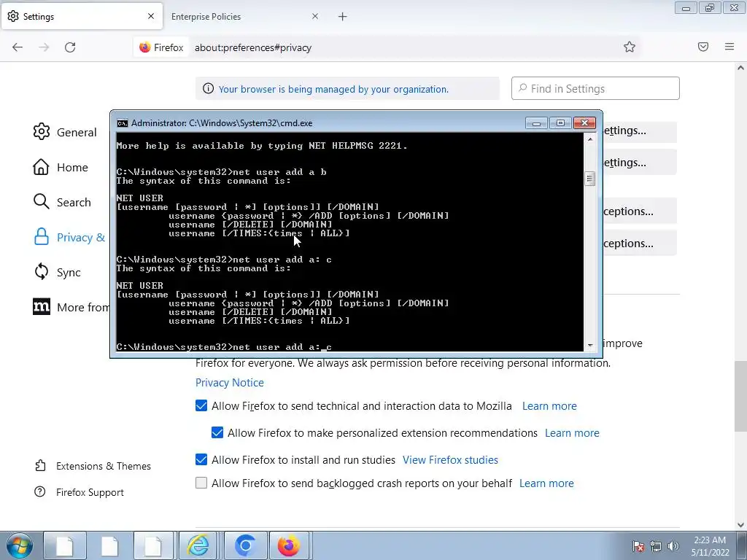Check send backlogged crash reports option

tap(201, 483)
